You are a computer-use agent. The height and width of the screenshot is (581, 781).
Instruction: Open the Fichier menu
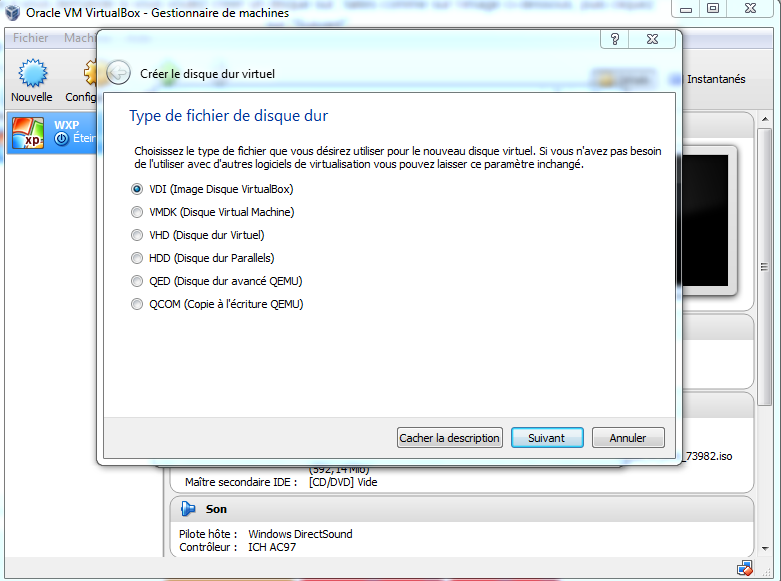[x=30, y=38]
